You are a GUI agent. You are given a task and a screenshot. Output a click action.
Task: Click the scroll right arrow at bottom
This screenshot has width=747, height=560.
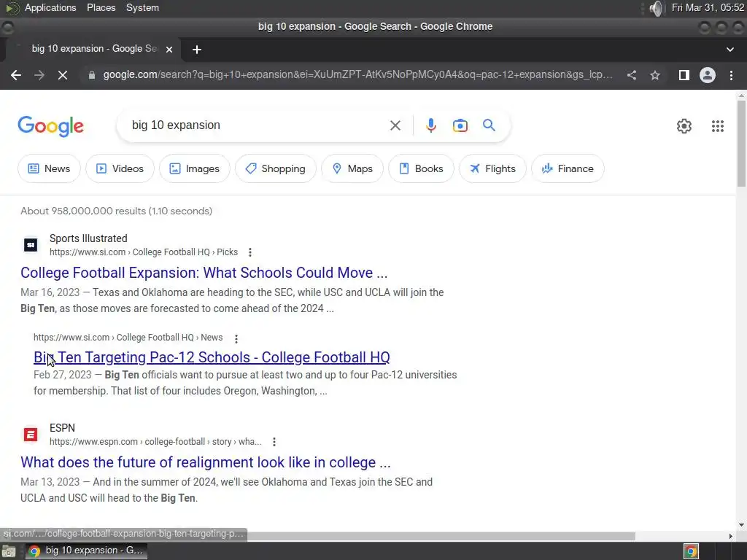731,536
